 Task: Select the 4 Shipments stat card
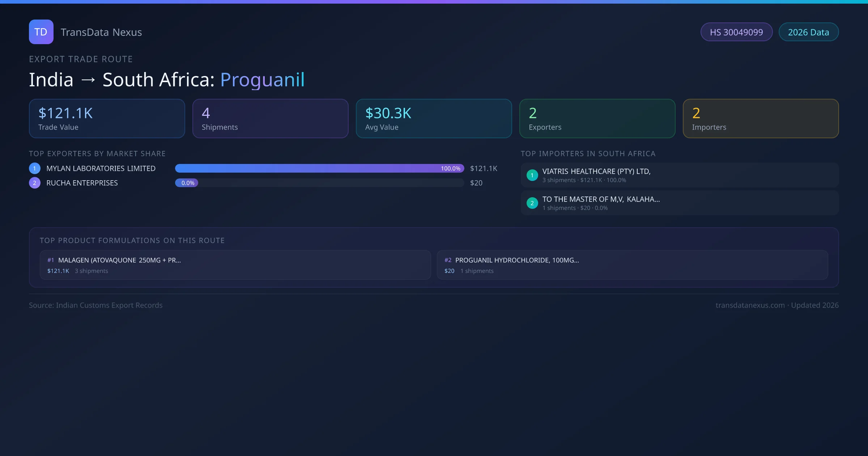[270, 119]
